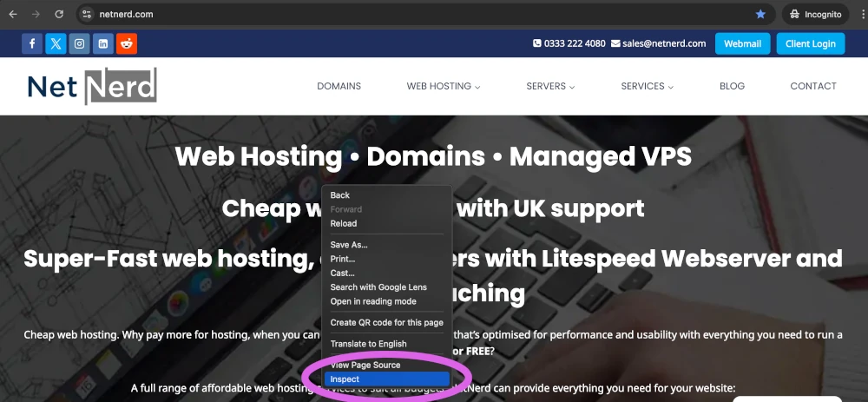This screenshot has width=868, height=402.
Task: Click the sales@netnerd.com email link
Action: pyautogui.click(x=659, y=43)
